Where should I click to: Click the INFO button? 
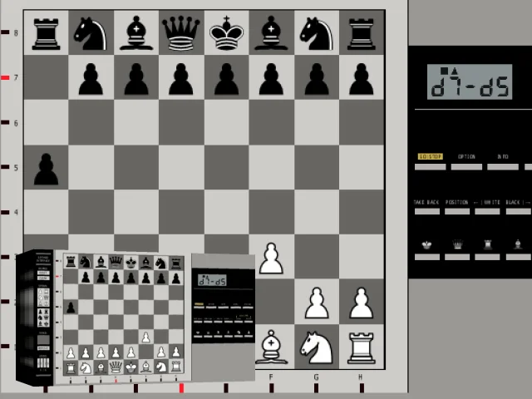pyautogui.click(x=503, y=166)
